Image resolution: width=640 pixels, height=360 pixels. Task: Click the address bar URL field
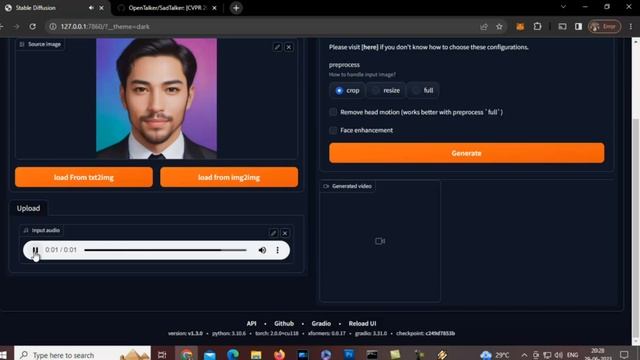(261, 27)
